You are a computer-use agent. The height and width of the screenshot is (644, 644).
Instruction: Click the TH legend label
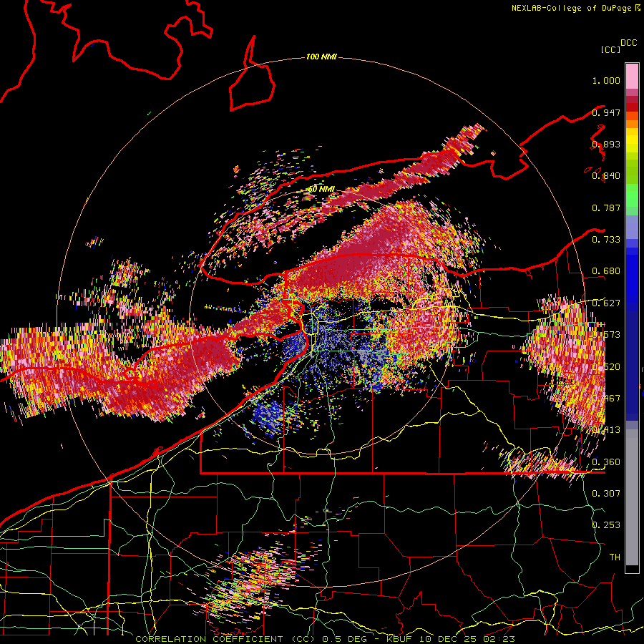coord(615,557)
